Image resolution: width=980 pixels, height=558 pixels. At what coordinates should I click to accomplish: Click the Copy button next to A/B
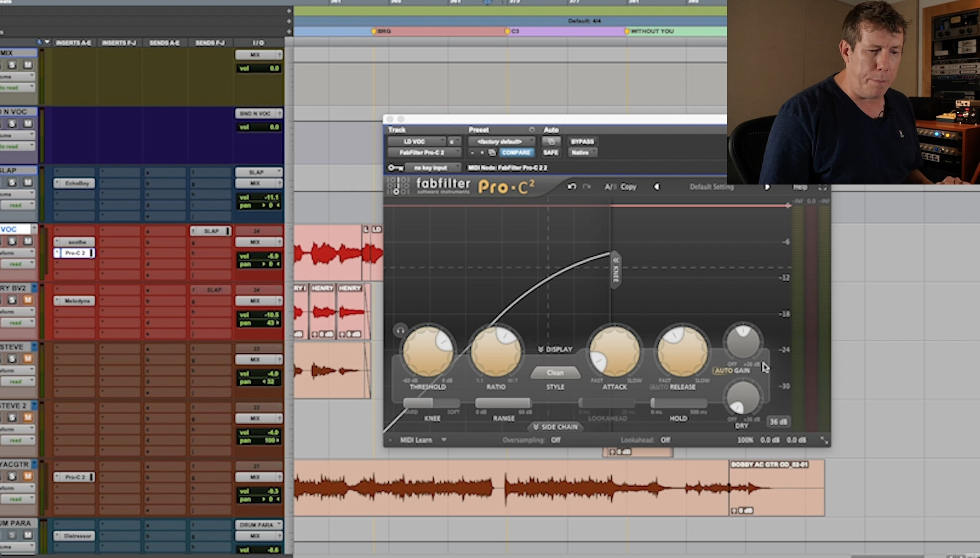coord(628,187)
